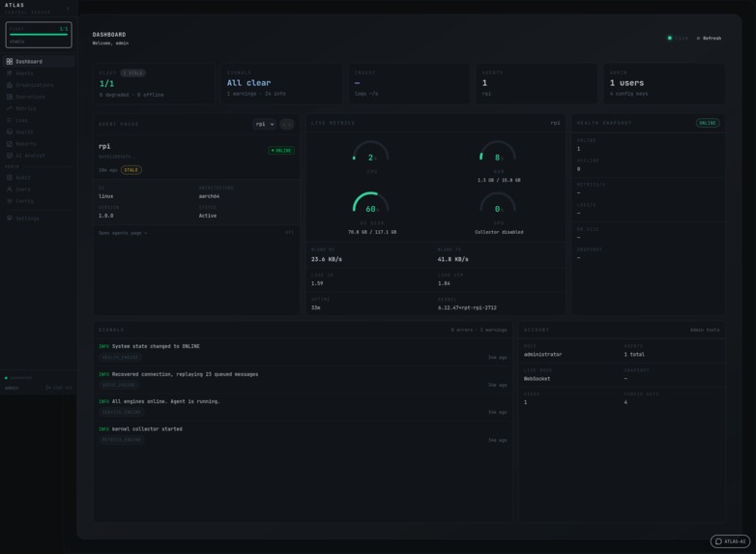Click the 1 STALE badge in Fleet card
The height and width of the screenshot is (554, 756).
pyautogui.click(x=133, y=73)
